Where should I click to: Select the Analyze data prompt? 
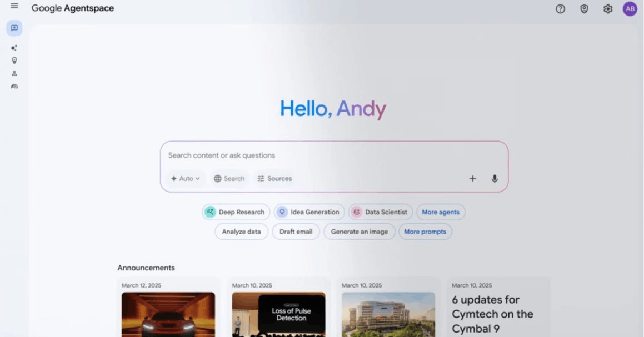click(242, 232)
